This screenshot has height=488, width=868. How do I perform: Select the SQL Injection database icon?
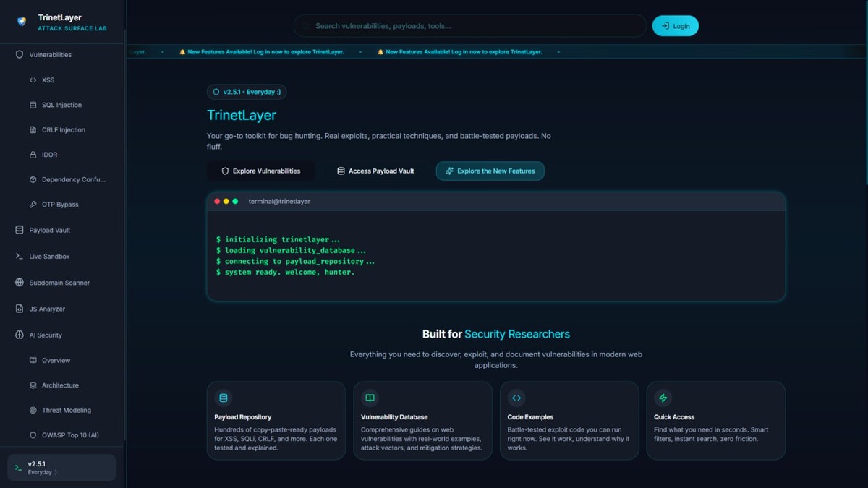click(x=33, y=105)
